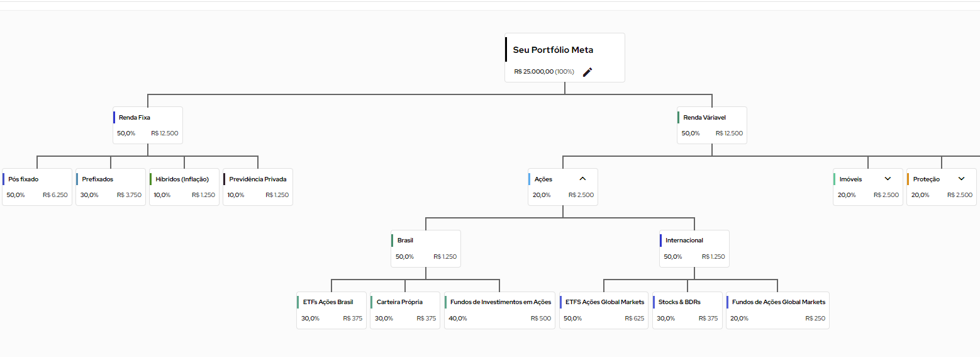
Task: Select the Híbridos (Inflação) card
Action: pyautogui.click(x=184, y=186)
